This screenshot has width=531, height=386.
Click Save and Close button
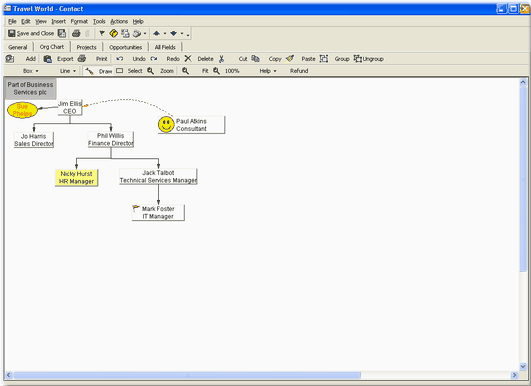pyautogui.click(x=31, y=33)
